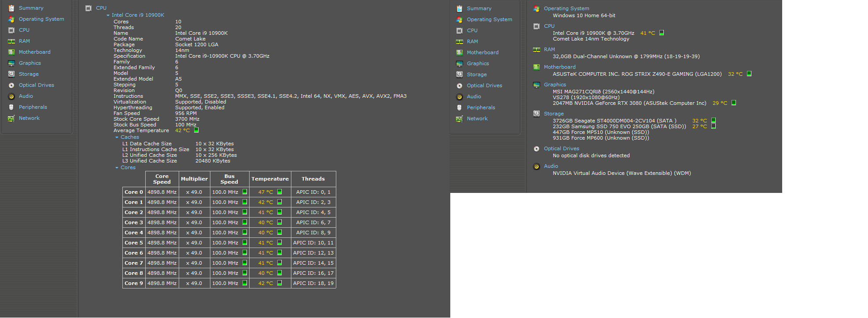Click the Seagate drive temperature indicator

[714, 120]
